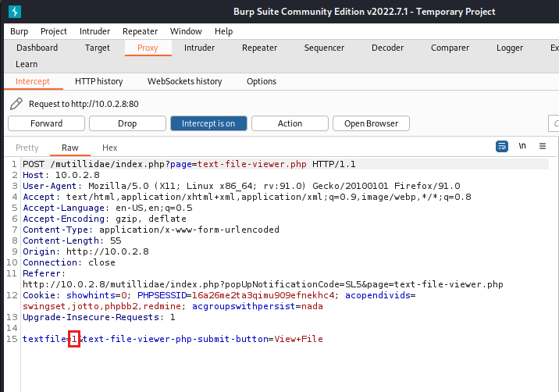
Task: Open the Action dropdown button
Action: pyautogui.click(x=290, y=123)
